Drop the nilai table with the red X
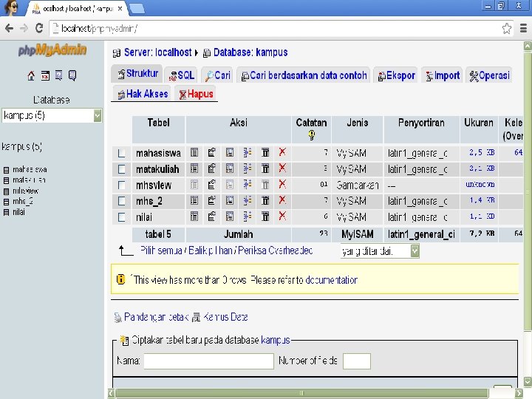 pos(282,216)
